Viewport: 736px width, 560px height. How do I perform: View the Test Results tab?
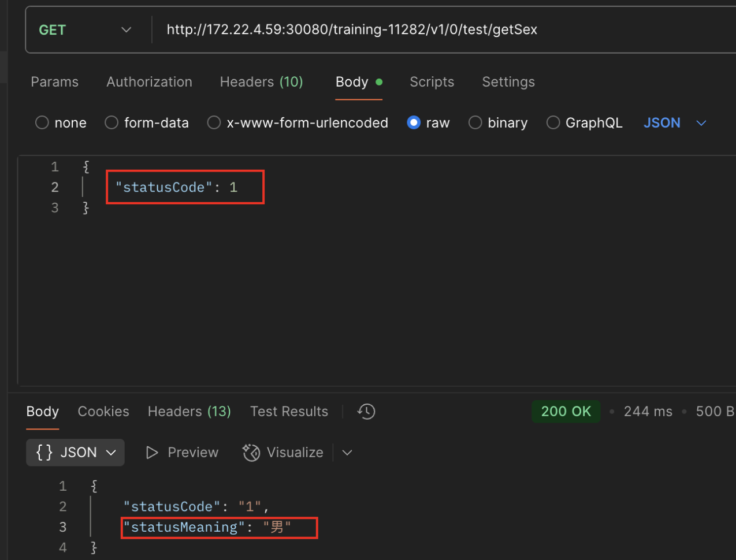point(289,412)
